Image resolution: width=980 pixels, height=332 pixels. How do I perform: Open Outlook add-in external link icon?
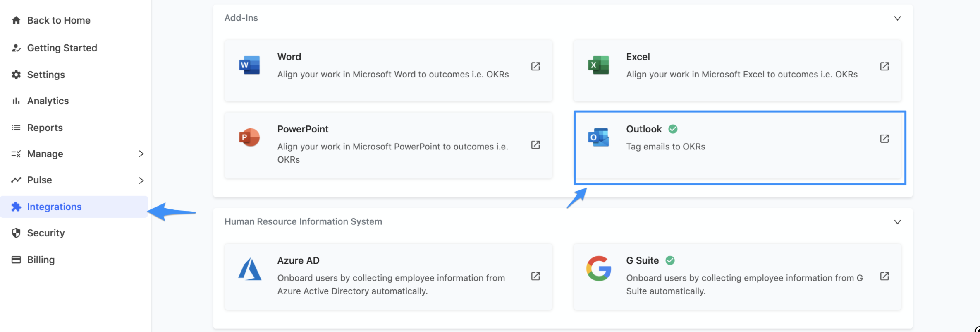(884, 139)
